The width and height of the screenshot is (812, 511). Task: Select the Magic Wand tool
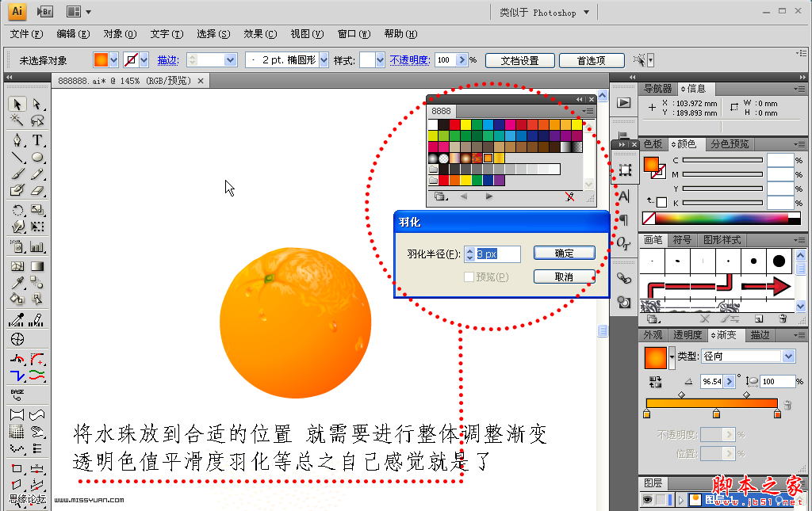point(17,120)
